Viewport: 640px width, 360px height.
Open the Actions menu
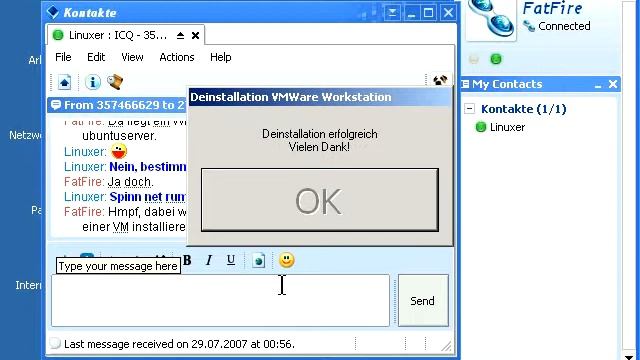point(177,57)
